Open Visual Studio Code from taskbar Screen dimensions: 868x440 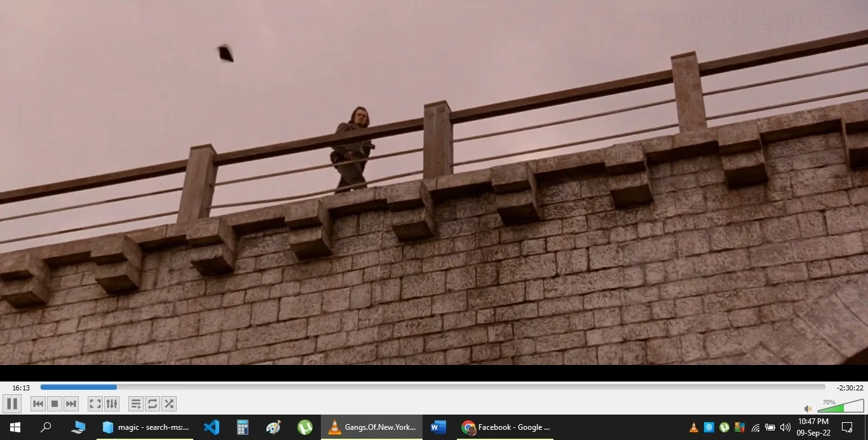pyautogui.click(x=212, y=427)
